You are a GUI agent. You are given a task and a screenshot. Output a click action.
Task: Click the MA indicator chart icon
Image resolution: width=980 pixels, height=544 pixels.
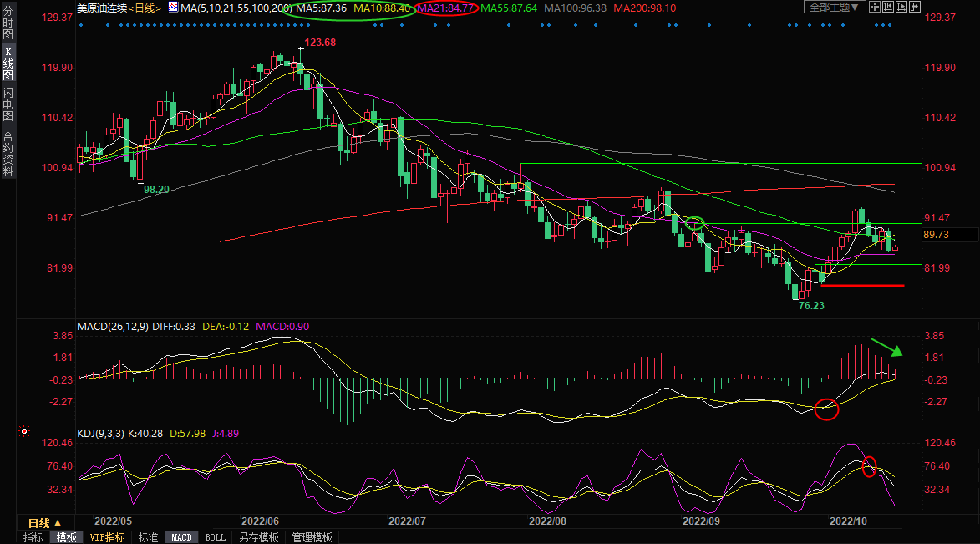[173, 8]
